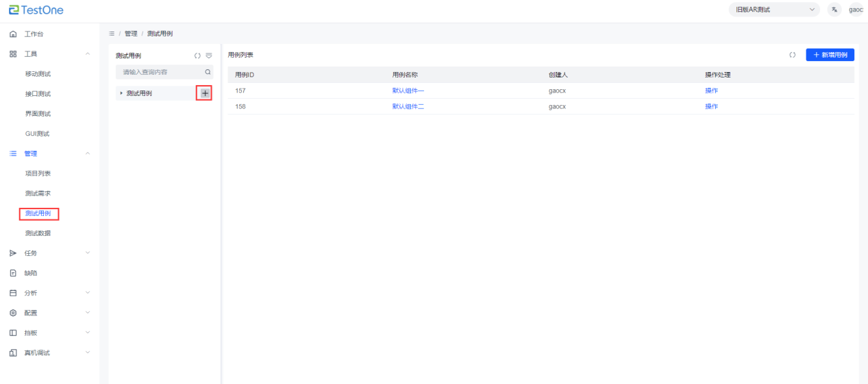The width and height of the screenshot is (868, 384).
Task: Click the search magnifier icon
Action: pyautogui.click(x=208, y=72)
